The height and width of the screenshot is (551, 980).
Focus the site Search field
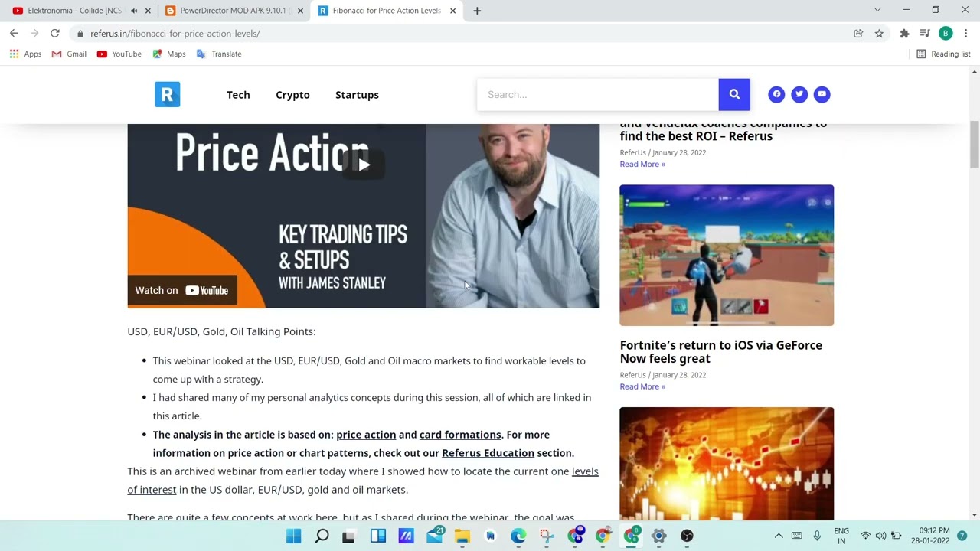click(x=597, y=94)
